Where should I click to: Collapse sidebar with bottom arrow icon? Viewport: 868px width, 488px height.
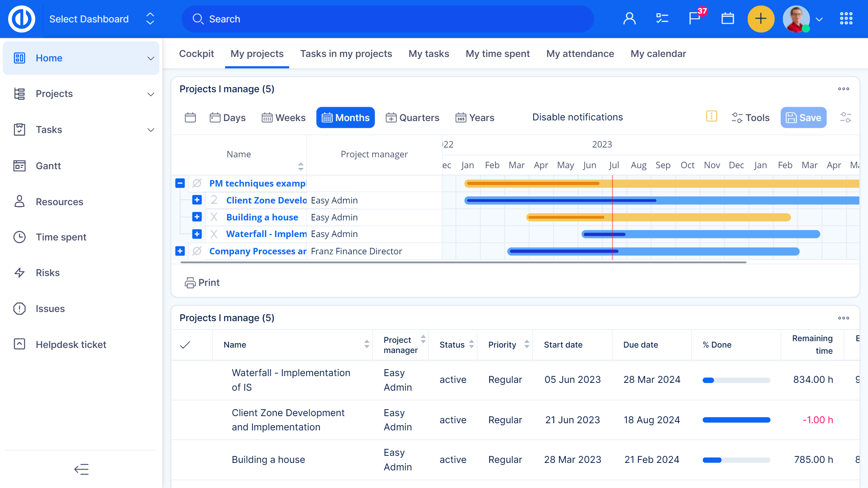(81, 469)
